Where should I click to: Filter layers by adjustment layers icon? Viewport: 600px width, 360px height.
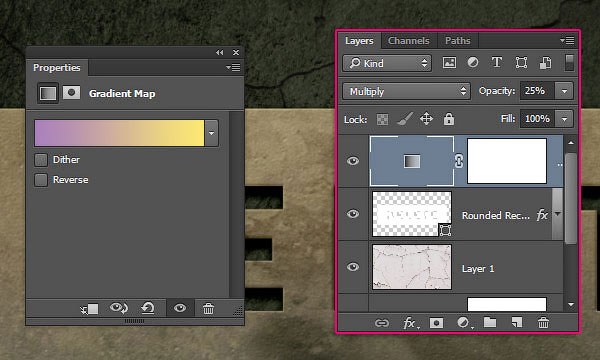pos(473,63)
